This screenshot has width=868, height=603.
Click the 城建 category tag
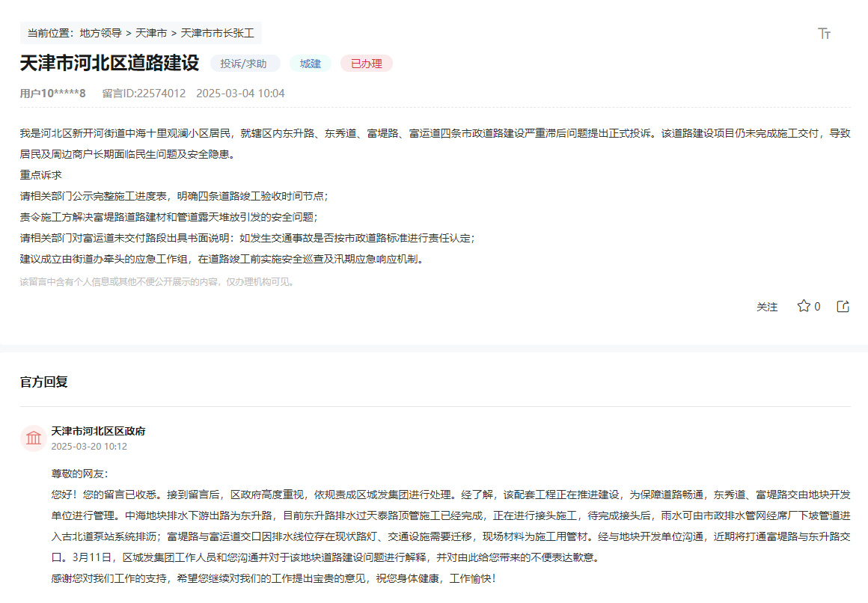[x=310, y=64]
